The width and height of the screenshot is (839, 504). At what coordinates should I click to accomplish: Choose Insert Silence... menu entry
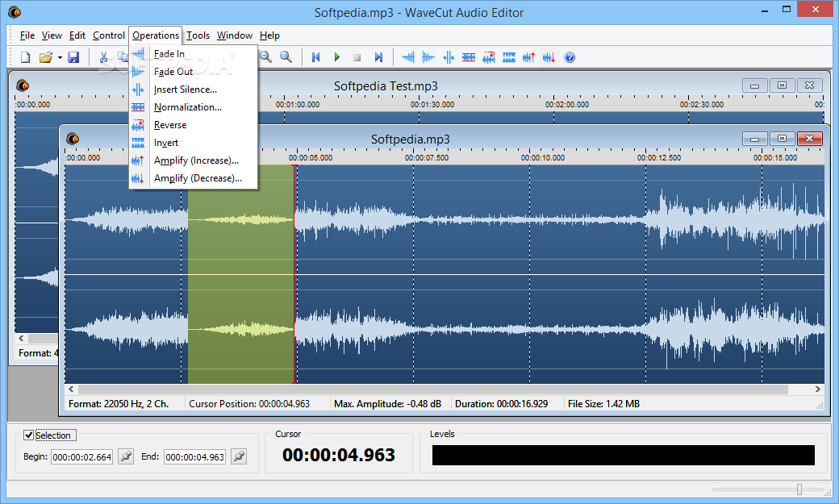coord(193,90)
